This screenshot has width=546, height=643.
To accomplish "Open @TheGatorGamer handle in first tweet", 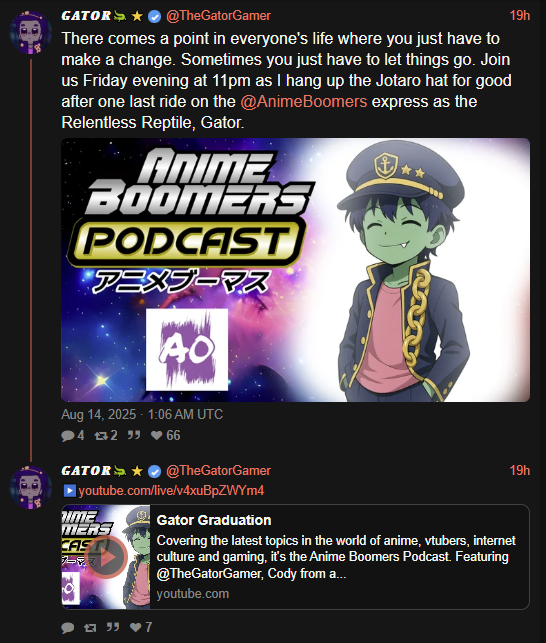I will click(218, 16).
